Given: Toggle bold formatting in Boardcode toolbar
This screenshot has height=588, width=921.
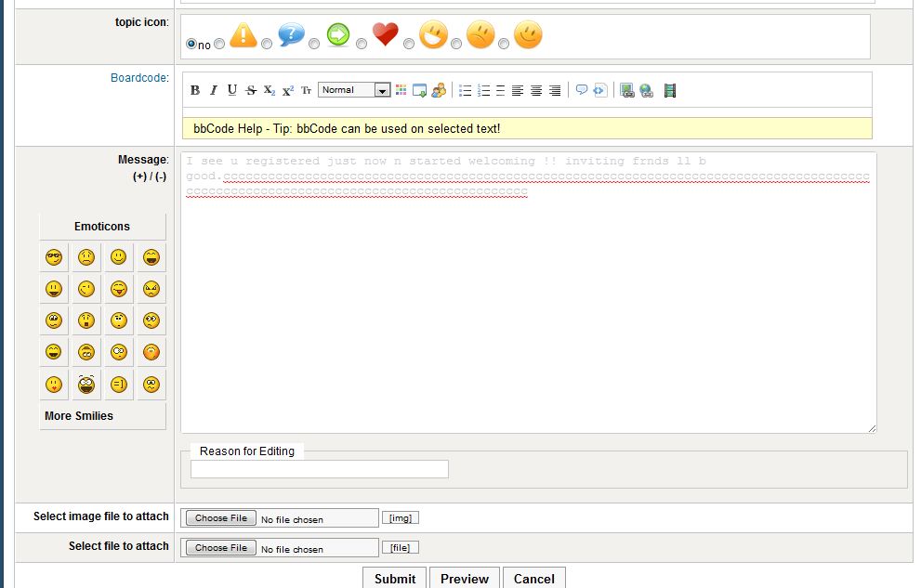Looking at the screenshot, I should point(195,90).
